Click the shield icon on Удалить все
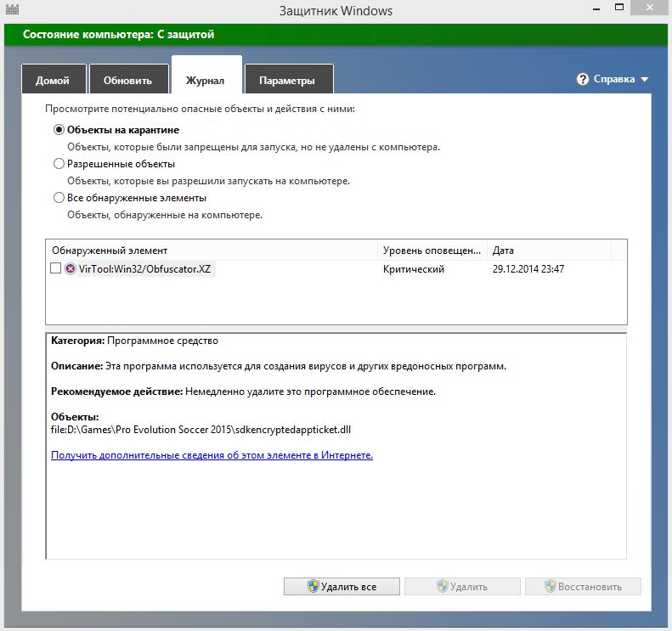This screenshot has height=631, width=672. [313, 587]
